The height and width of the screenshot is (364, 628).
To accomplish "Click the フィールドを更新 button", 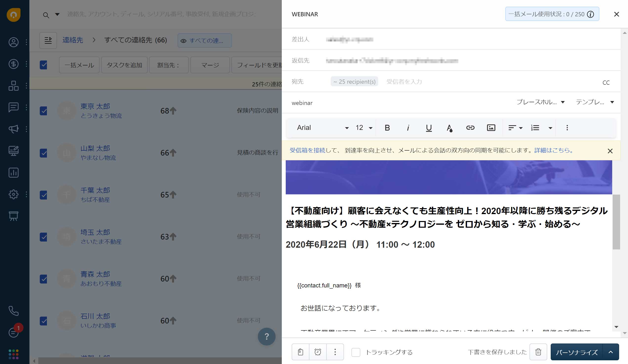I will pos(257,65).
